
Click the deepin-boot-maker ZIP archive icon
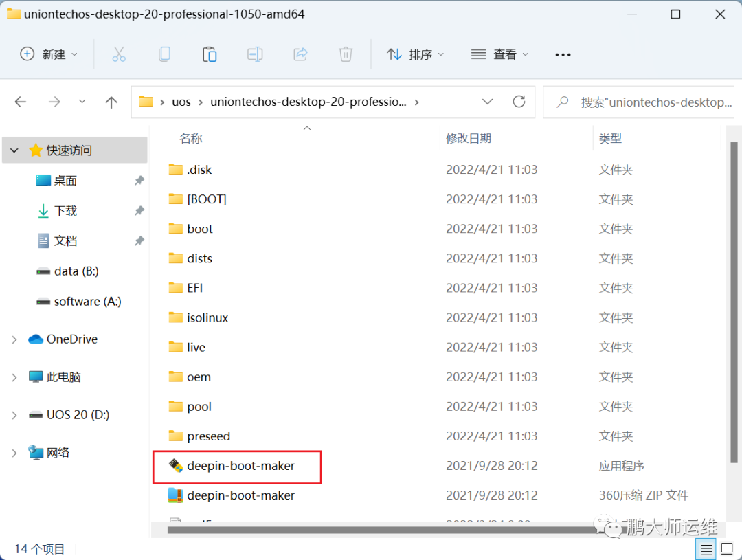[176, 495]
